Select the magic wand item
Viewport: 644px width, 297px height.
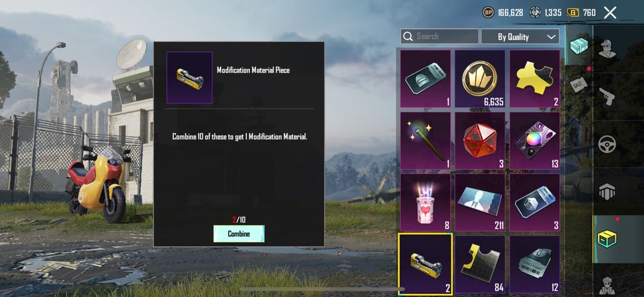click(x=425, y=141)
